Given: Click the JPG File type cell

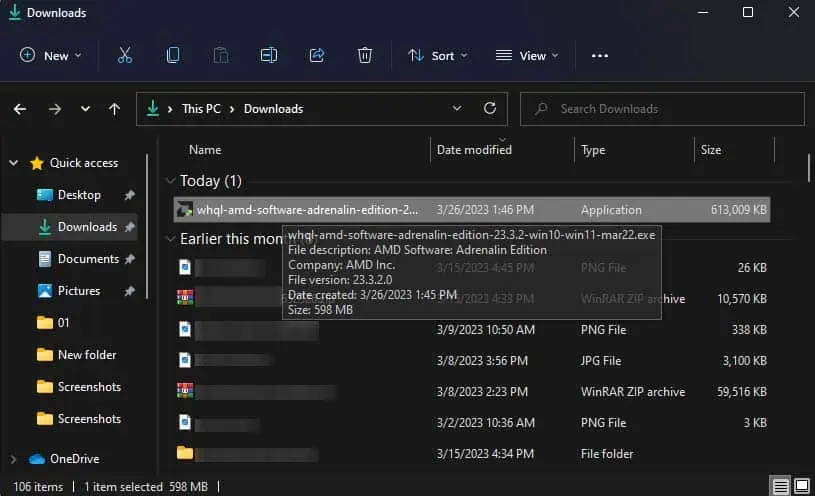Looking at the screenshot, I should pos(601,361).
